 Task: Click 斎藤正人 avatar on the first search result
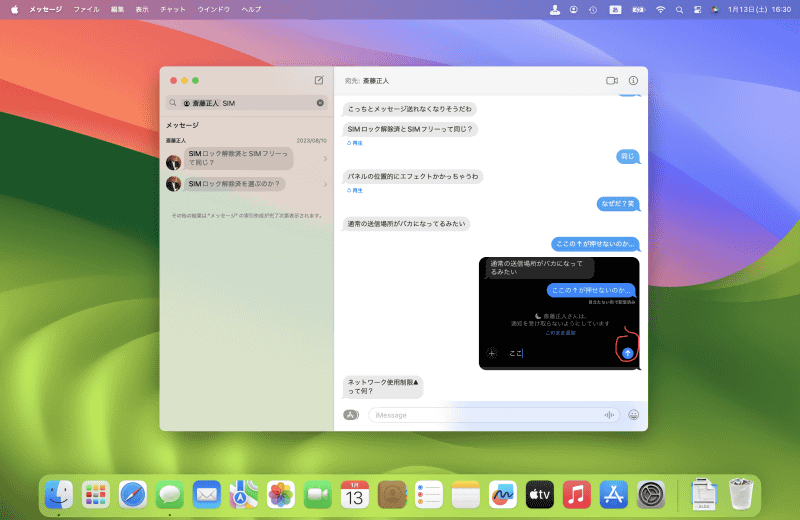(173, 162)
